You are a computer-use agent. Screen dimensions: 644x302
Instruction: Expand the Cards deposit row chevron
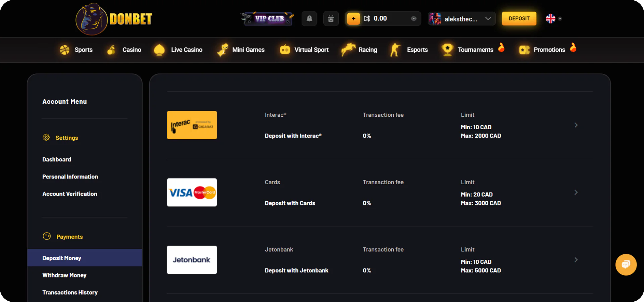pyautogui.click(x=576, y=192)
